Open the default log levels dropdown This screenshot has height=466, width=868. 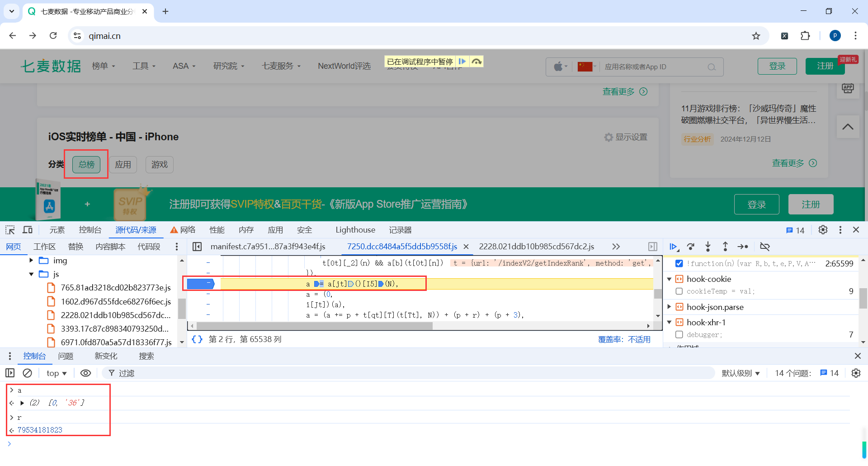point(741,373)
